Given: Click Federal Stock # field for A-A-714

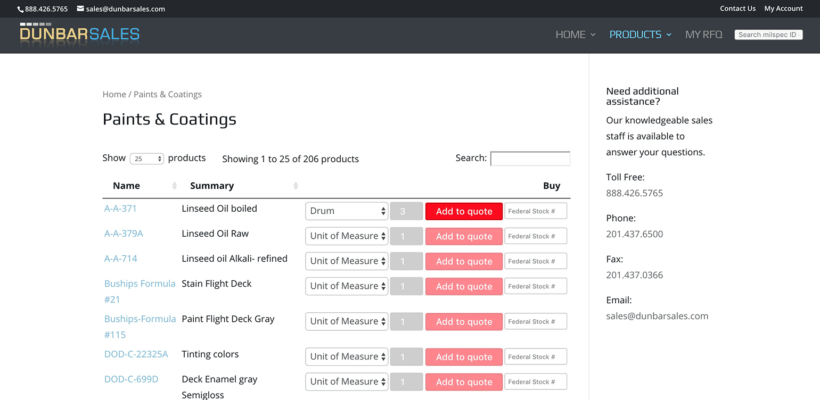Looking at the screenshot, I should coord(536,261).
